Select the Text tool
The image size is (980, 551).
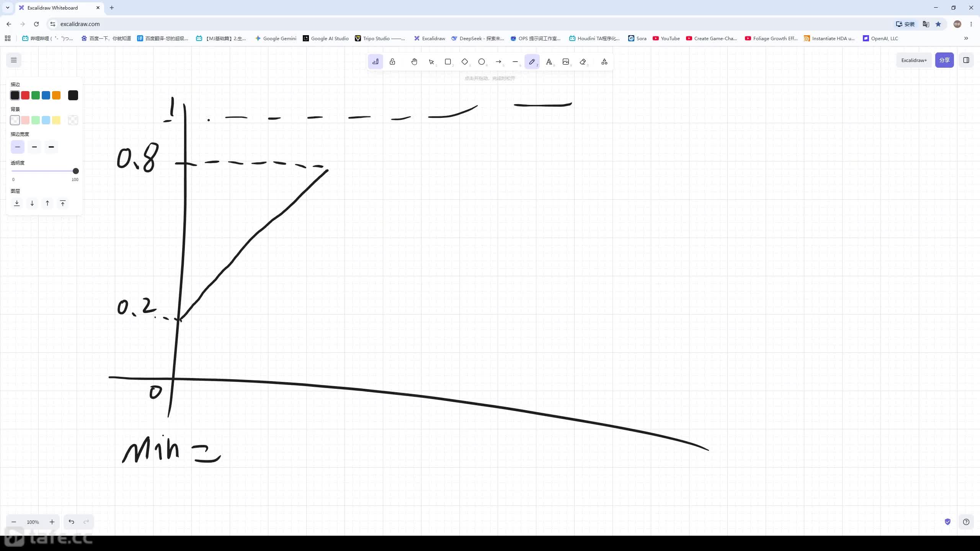tap(549, 62)
